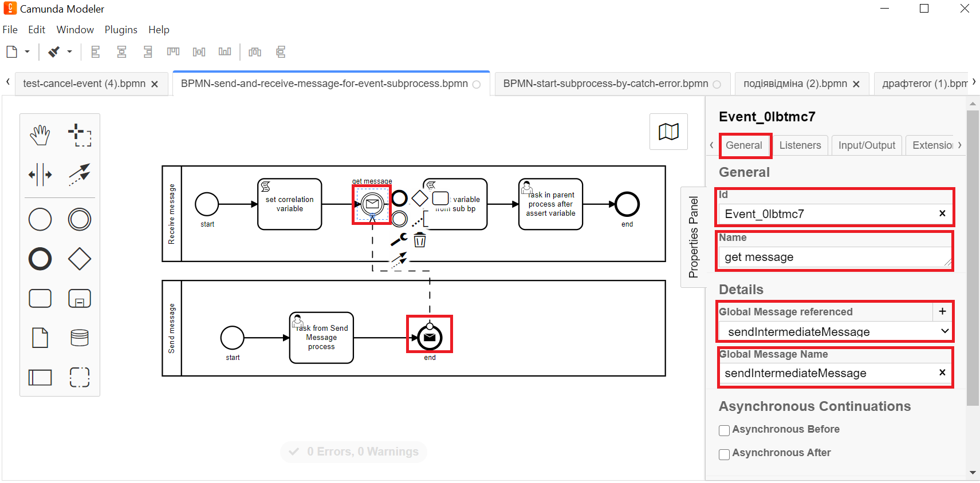The height and width of the screenshot is (483, 980).
Task: Open the File menu
Action: [x=10, y=30]
